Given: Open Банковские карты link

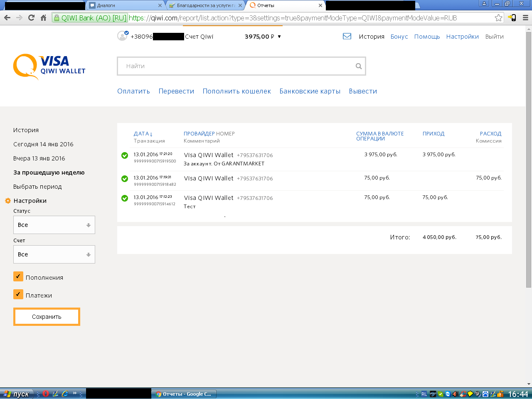Looking at the screenshot, I should 310,91.
